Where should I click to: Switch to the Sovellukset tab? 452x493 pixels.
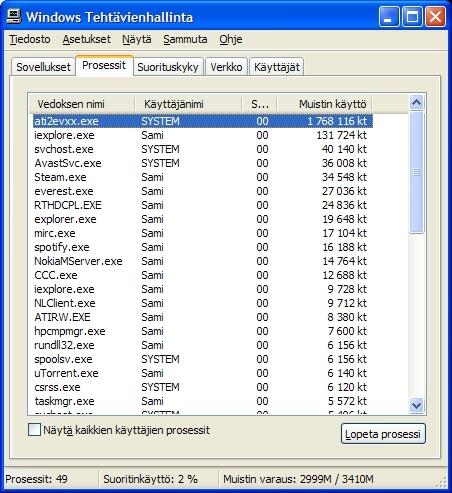click(x=43, y=67)
